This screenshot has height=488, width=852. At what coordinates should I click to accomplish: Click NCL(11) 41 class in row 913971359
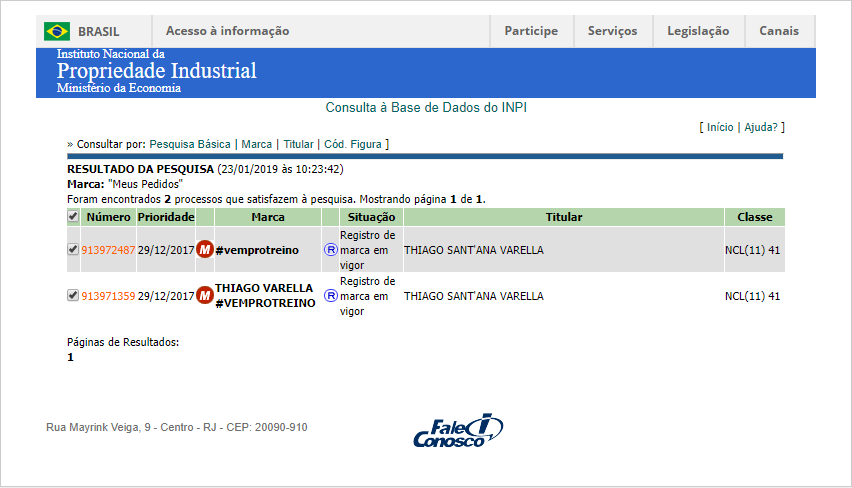coord(752,296)
